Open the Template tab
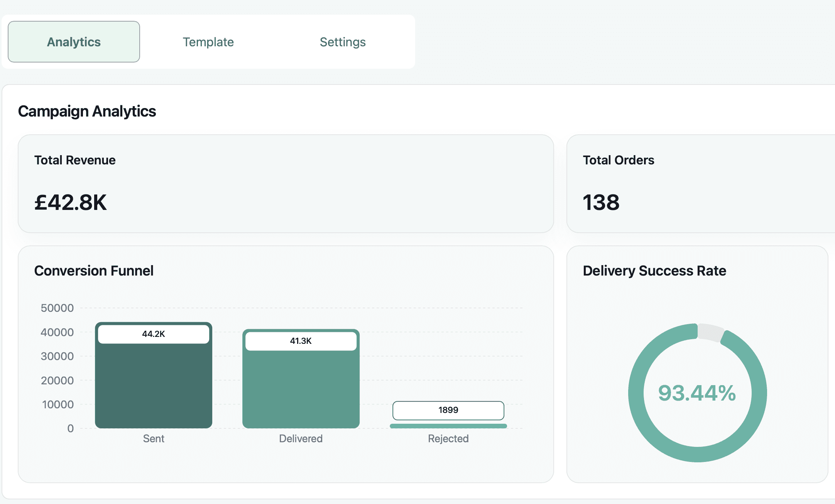 click(208, 42)
